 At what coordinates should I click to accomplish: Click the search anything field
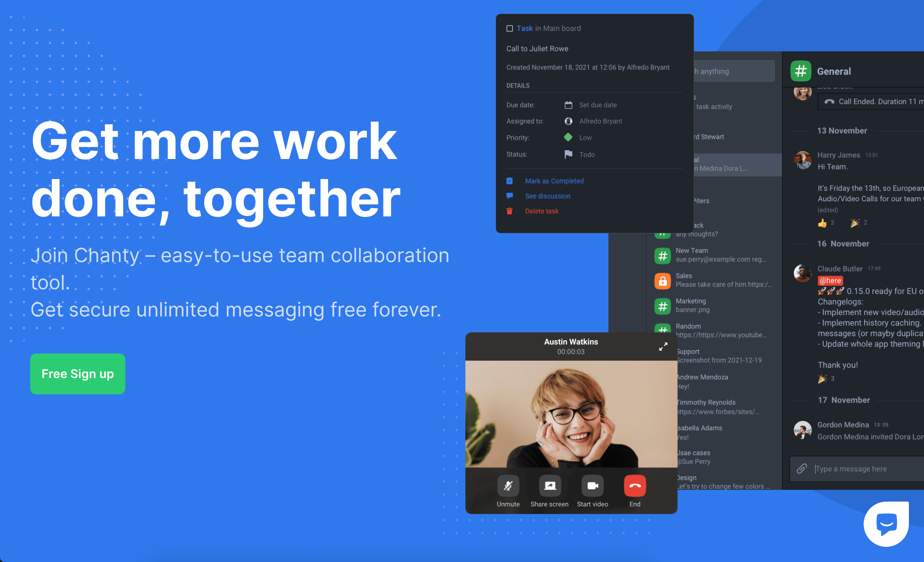tap(734, 71)
